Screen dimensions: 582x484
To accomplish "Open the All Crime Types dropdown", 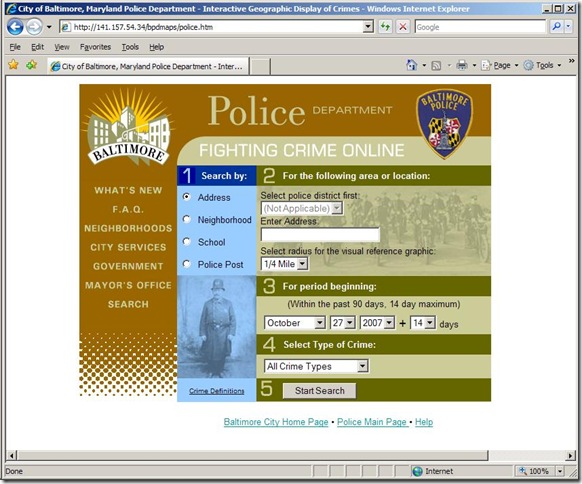I will [316, 366].
